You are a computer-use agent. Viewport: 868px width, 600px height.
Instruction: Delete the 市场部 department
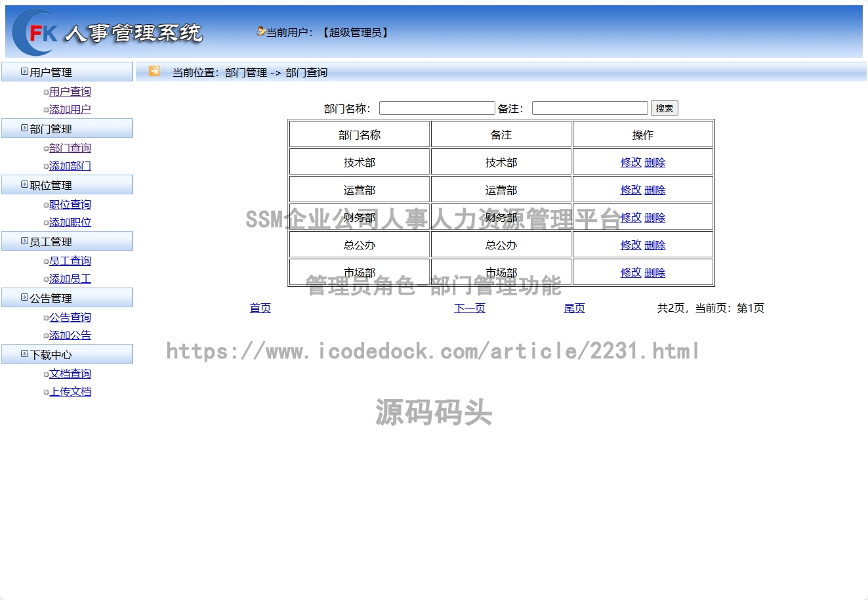(655, 272)
